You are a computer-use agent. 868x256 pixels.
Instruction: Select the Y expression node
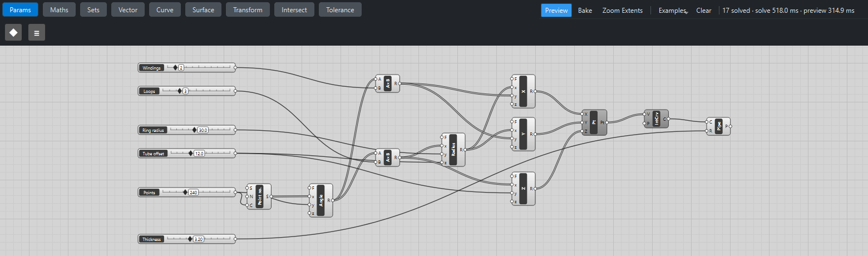tap(523, 134)
